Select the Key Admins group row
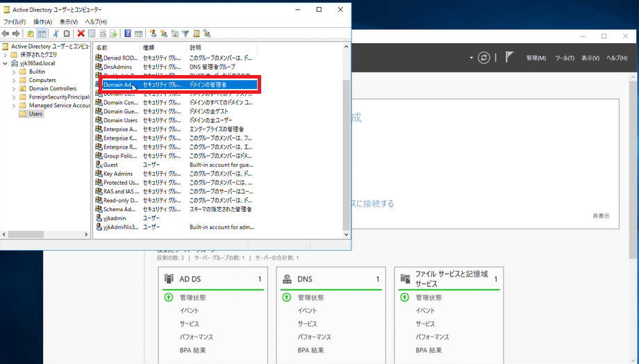Image resolution: width=639 pixels, height=364 pixels. click(176, 174)
